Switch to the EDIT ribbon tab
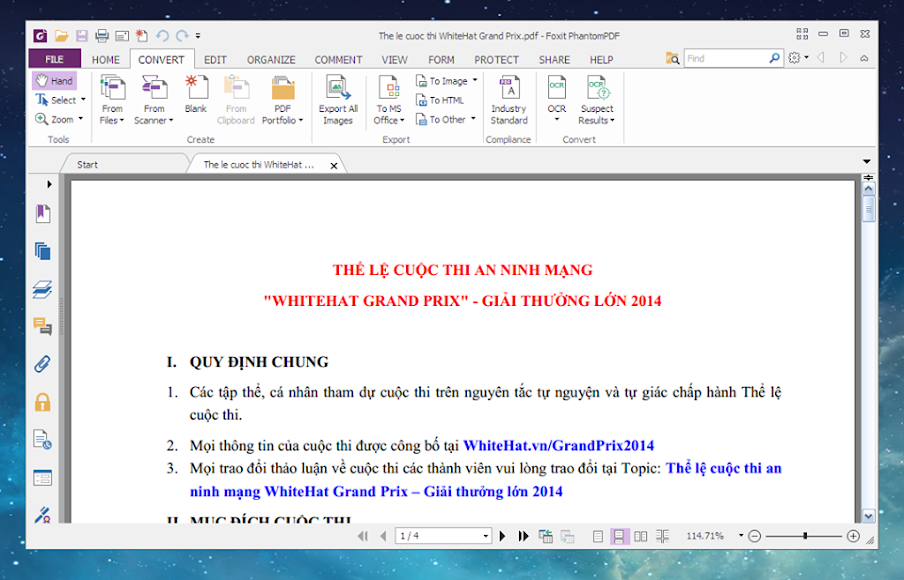 coord(215,60)
